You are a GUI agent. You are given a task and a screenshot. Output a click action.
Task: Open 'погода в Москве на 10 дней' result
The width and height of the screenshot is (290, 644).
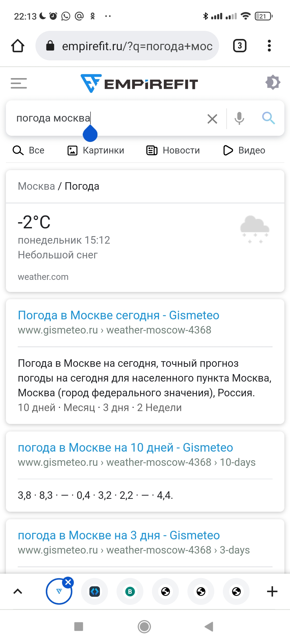coord(125,448)
